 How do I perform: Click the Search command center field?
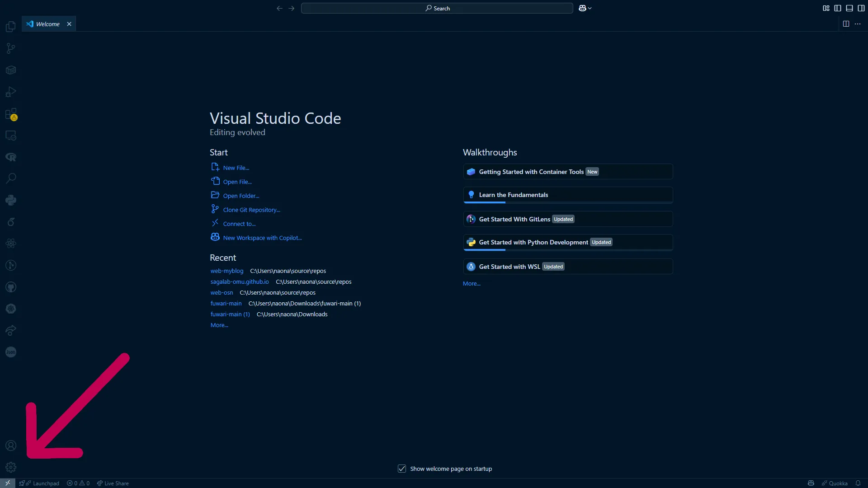tap(437, 8)
